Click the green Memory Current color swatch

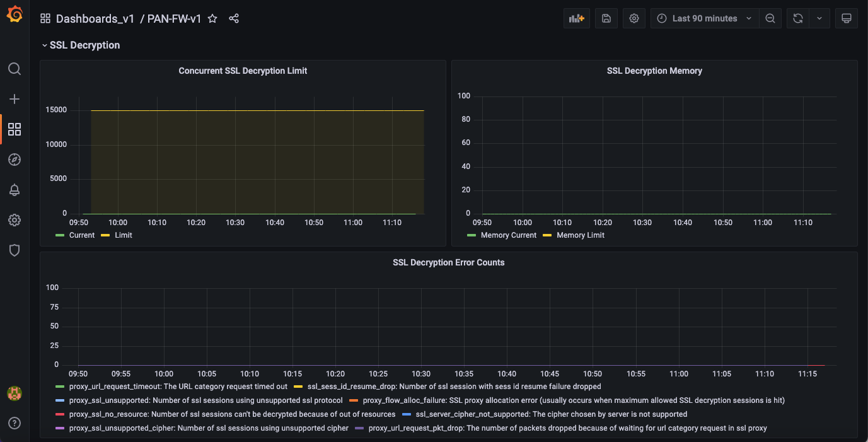pos(472,235)
